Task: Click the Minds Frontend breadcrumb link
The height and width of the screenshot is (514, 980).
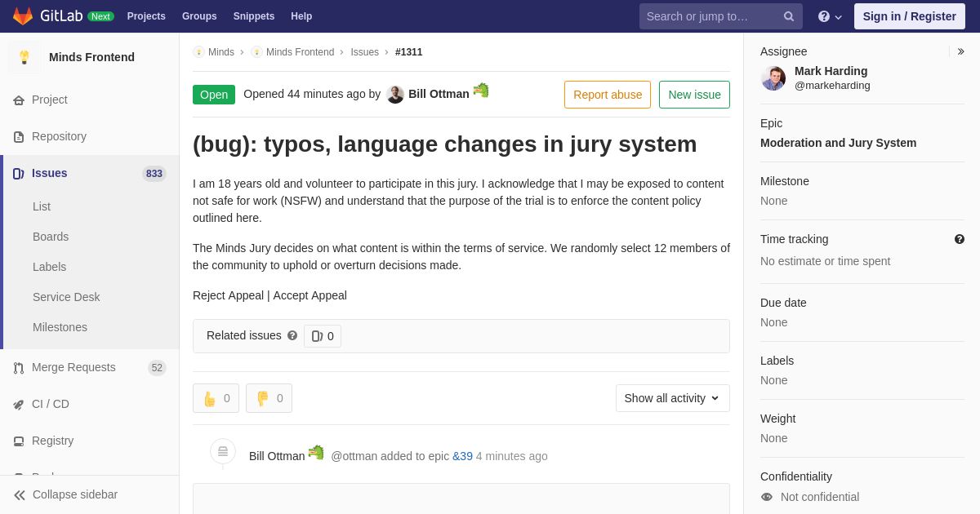Action: (300, 52)
